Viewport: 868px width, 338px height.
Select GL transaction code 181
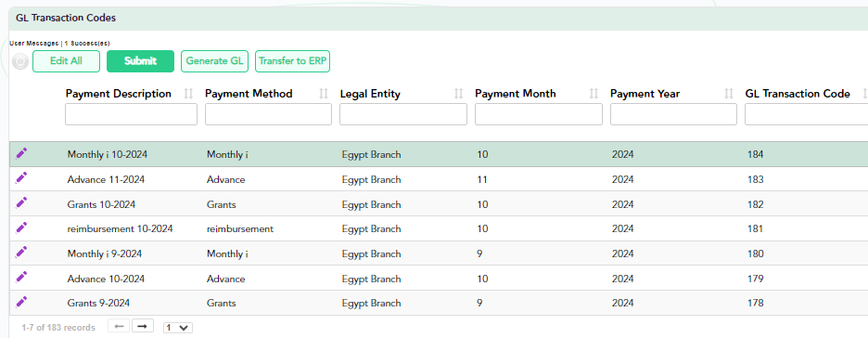pos(755,228)
